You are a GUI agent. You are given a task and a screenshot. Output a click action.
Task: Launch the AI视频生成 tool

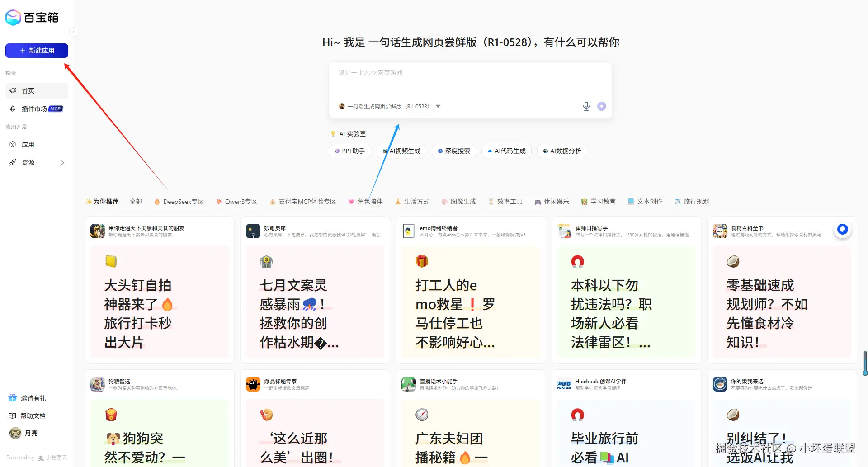(x=401, y=151)
